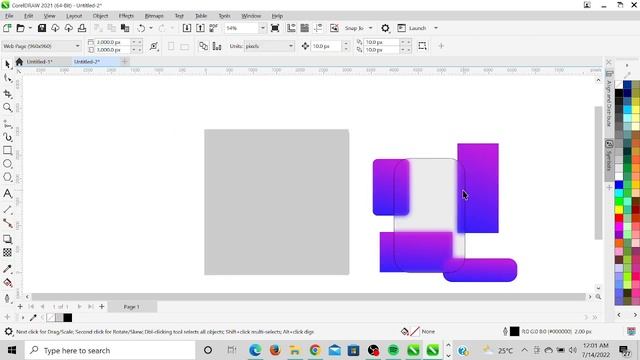Activate the Zoom tool in toolbox
Viewport: 640px width, 360px height.
[7, 107]
